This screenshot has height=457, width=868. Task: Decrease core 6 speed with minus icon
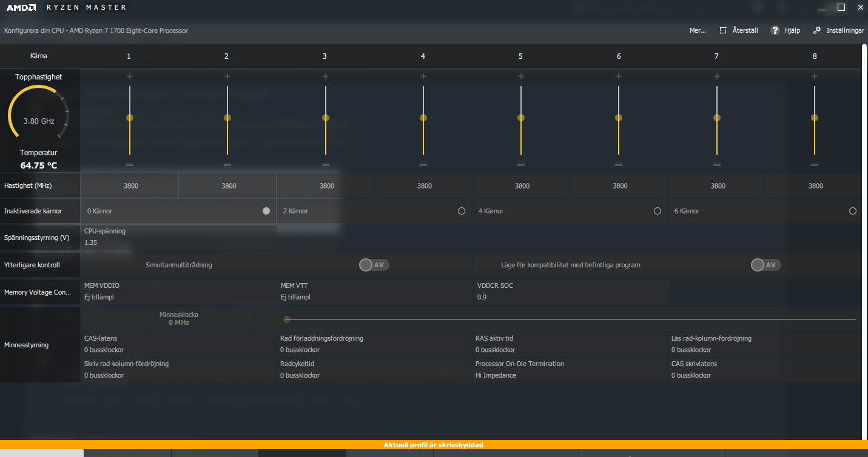[619, 165]
